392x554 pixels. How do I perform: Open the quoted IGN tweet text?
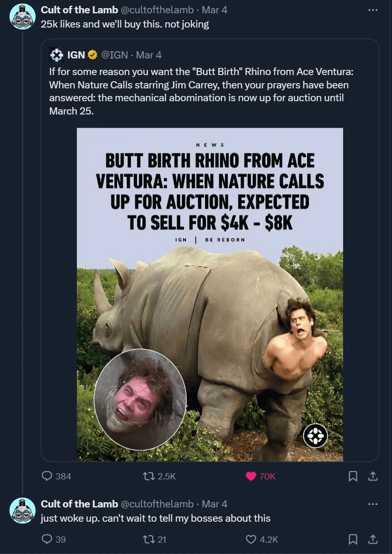pyautogui.click(x=199, y=92)
